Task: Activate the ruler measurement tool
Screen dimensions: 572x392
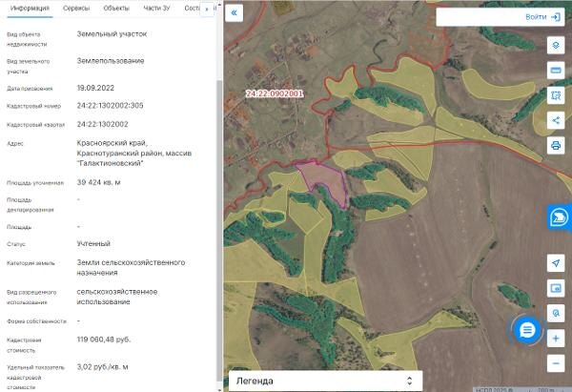Action: (556, 70)
